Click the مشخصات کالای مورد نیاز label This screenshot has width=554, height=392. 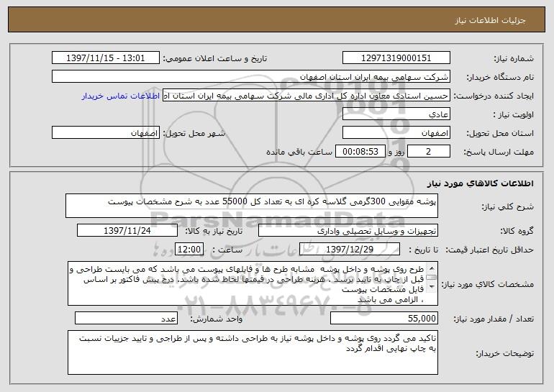[x=488, y=284]
